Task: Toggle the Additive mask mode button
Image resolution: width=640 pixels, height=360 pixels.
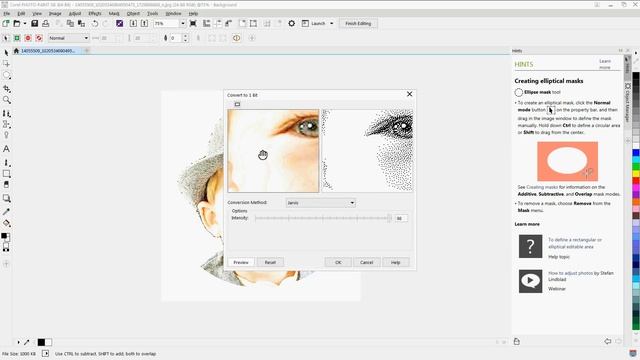Action: 17,38
